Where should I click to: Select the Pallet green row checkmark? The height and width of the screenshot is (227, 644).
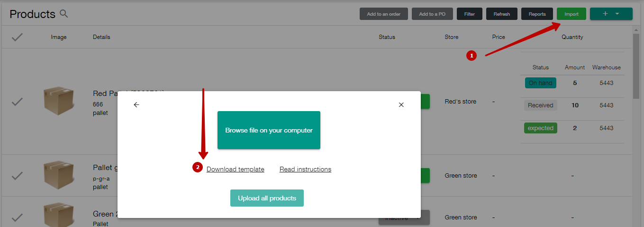pyautogui.click(x=17, y=175)
